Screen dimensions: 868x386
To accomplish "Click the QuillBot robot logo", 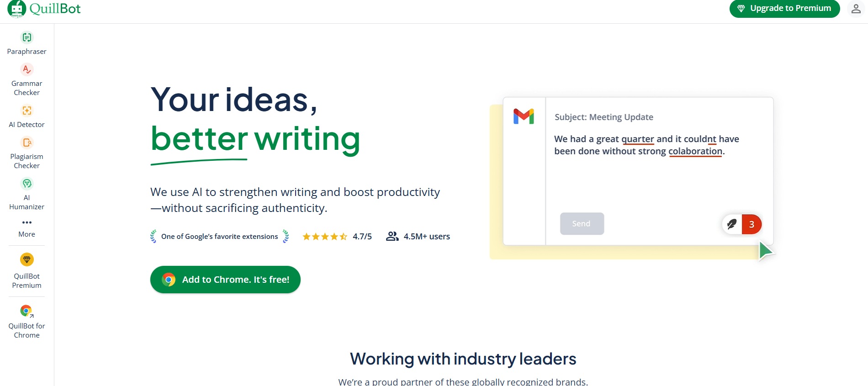I will (17, 9).
